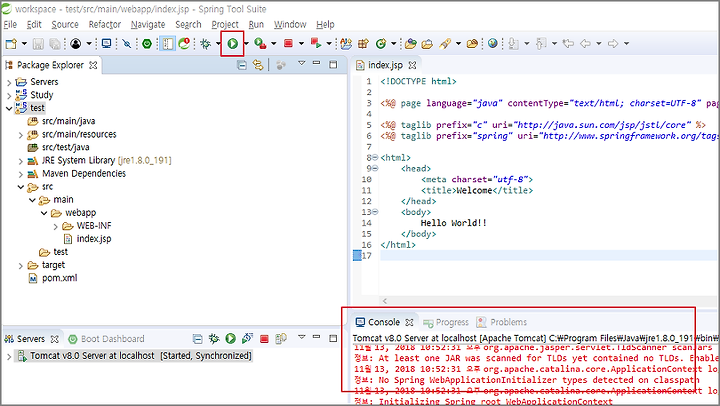Open the File menu
This screenshot has height=406, width=720.
click(10, 24)
